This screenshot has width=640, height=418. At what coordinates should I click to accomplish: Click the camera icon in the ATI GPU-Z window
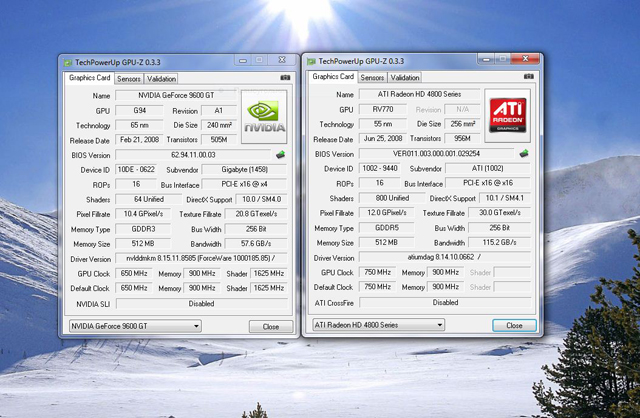[x=528, y=77]
